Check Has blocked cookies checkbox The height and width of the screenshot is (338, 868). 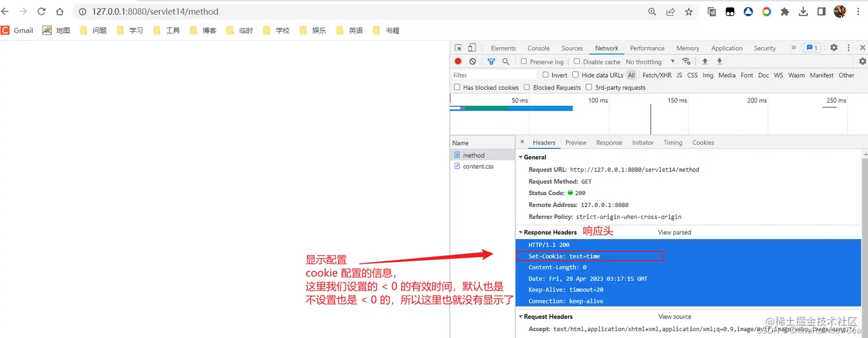[x=457, y=87]
